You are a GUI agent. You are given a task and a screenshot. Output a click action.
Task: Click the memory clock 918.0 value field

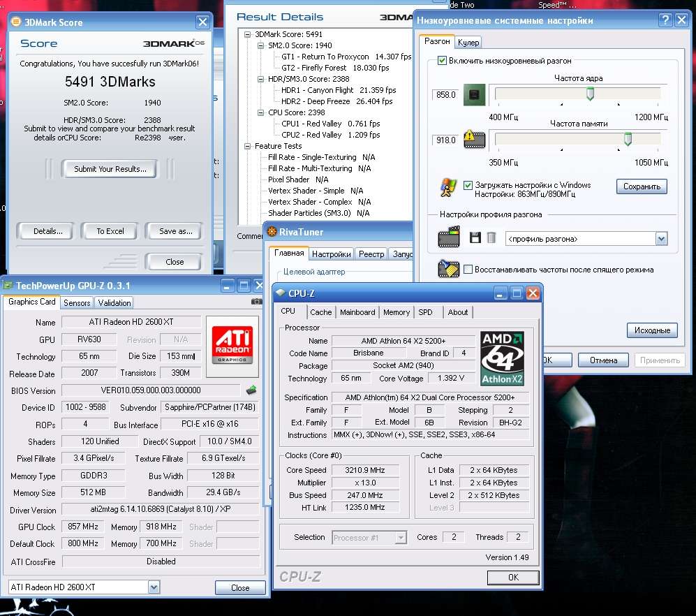click(x=445, y=140)
